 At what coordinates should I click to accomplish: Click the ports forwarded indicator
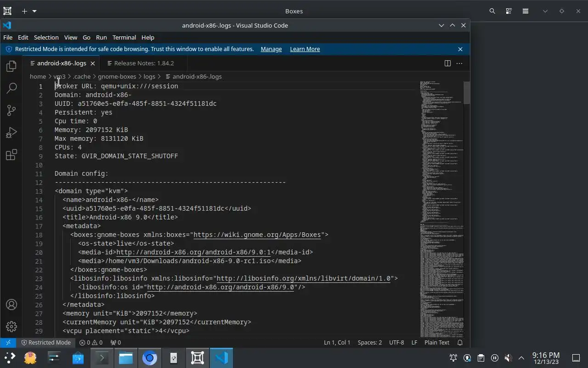(x=116, y=342)
